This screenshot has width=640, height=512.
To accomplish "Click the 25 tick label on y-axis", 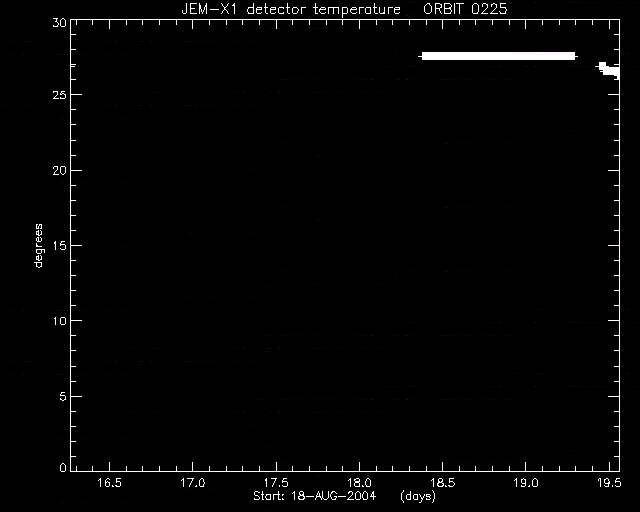I will click(59, 95).
